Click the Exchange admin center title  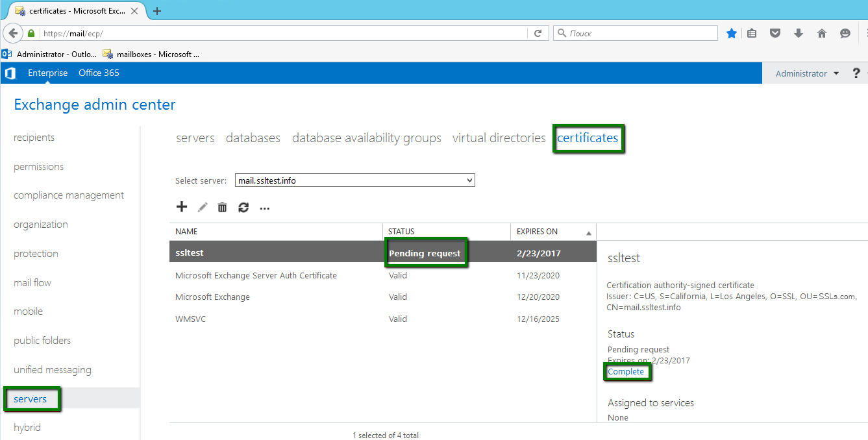pos(95,104)
